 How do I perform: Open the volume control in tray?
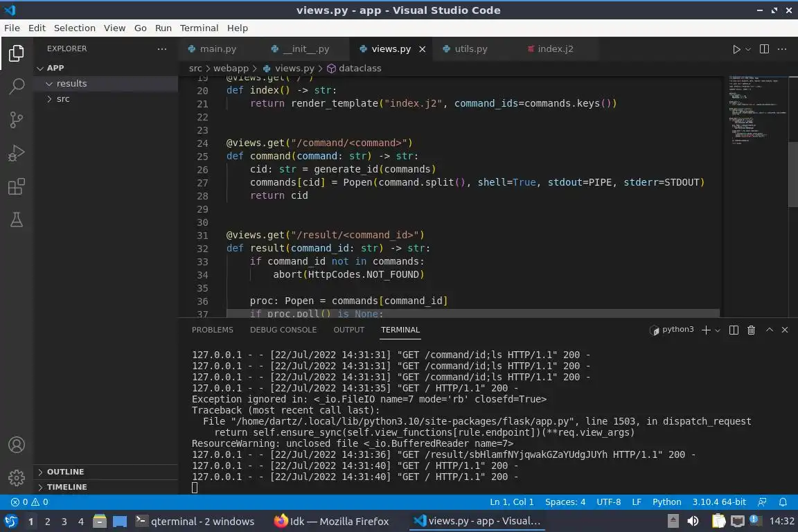[693, 521]
